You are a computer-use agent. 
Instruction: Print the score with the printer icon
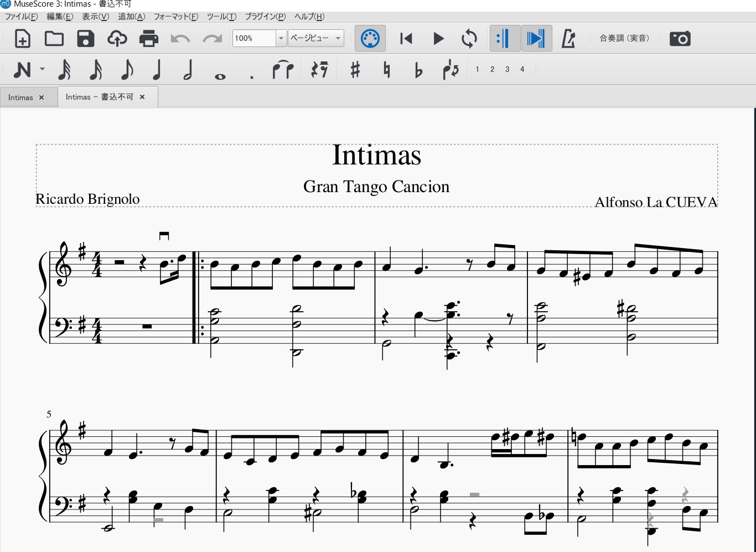pyautogui.click(x=148, y=39)
